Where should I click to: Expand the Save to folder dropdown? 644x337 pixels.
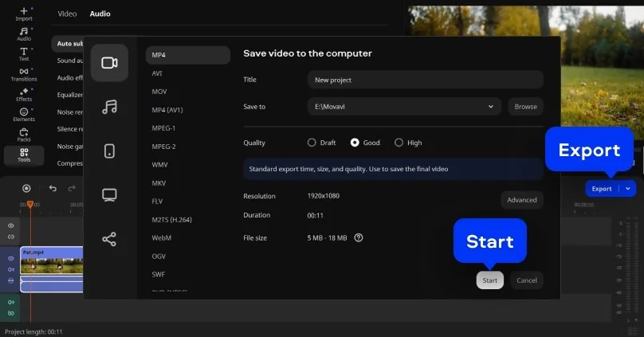491,106
